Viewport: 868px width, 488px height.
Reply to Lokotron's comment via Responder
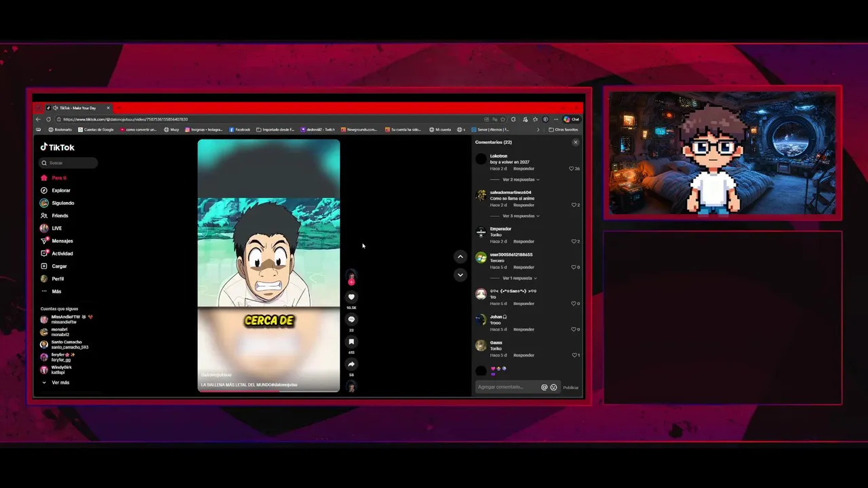coord(524,168)
